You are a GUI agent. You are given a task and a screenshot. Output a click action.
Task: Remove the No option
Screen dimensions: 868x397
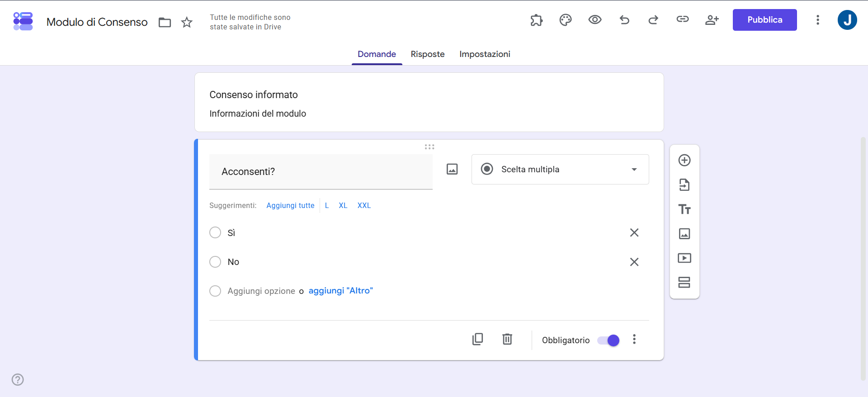point(634,262)
